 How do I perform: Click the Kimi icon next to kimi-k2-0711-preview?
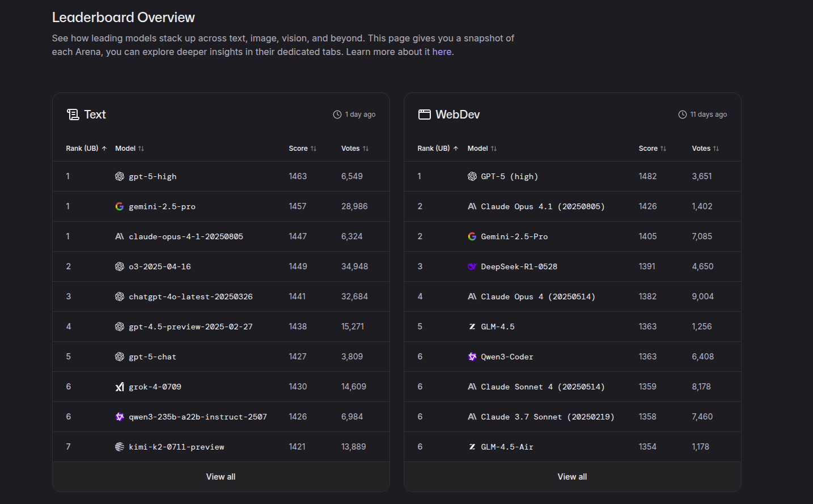click(120, 447)
